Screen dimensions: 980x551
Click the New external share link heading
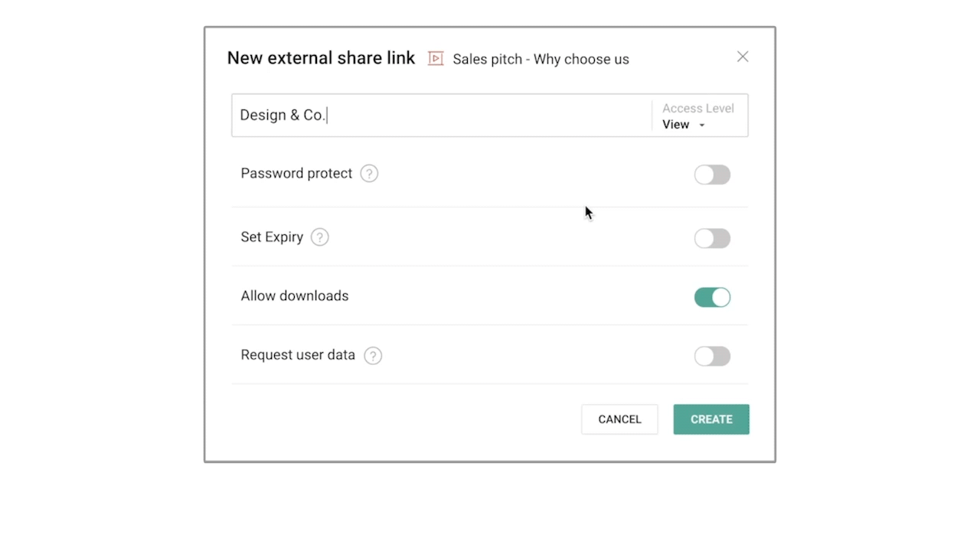321,58
